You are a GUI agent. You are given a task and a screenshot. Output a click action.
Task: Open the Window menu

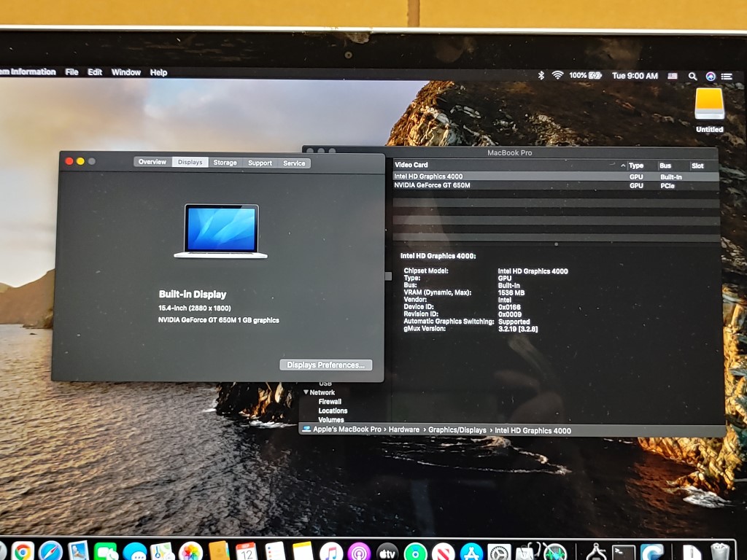tap(125, 72)
